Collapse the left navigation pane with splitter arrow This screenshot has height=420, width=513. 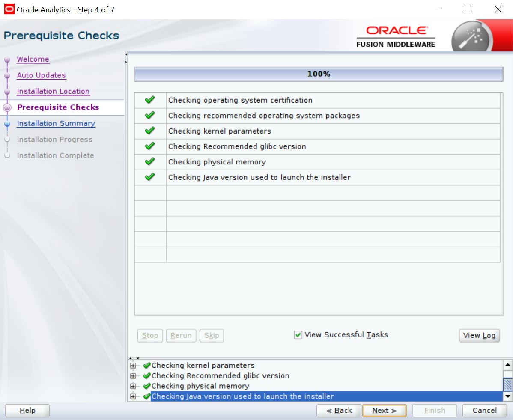126,55
